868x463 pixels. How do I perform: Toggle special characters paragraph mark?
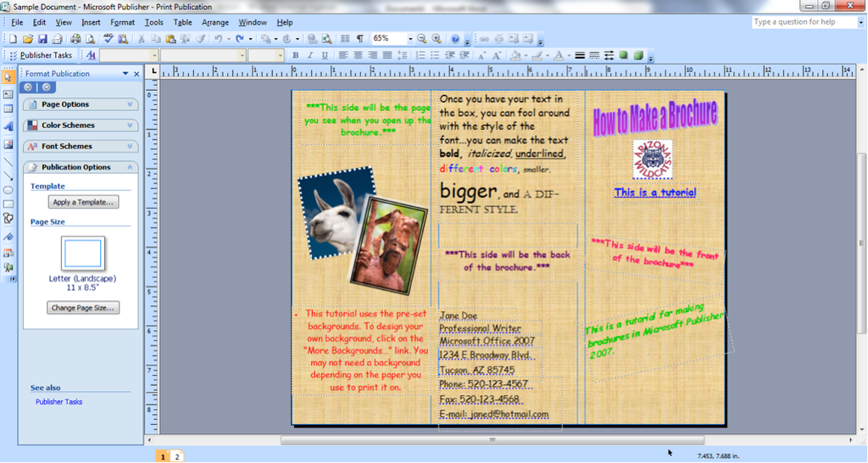tap(360, 39)
